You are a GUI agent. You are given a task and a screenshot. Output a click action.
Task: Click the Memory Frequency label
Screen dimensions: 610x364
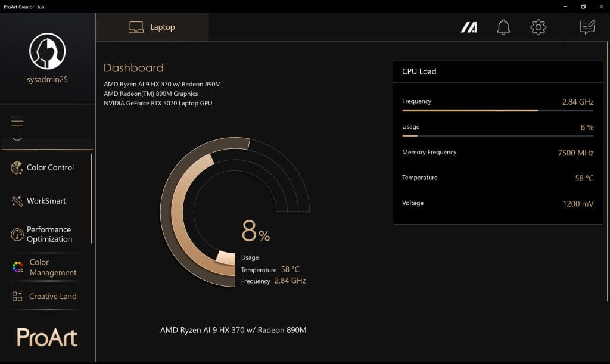[429, 152]
